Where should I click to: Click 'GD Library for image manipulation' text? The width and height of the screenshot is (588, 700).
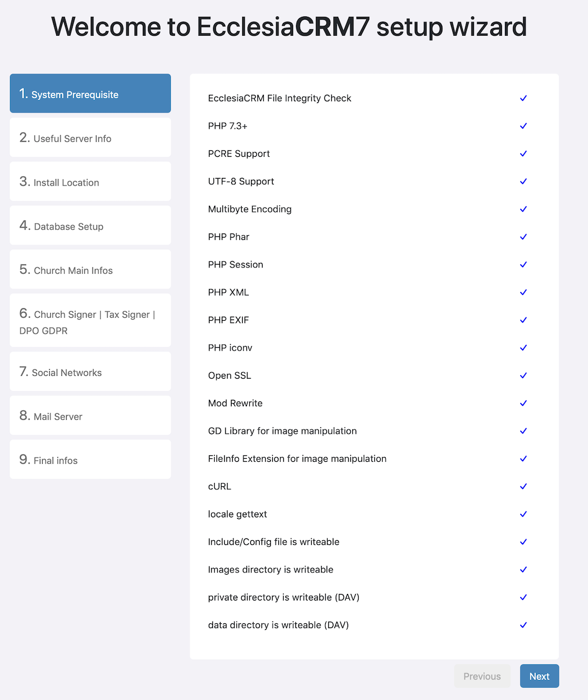pos(283,431)
